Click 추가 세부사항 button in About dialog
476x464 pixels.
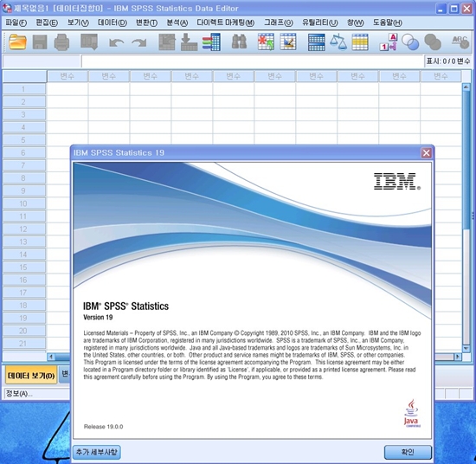97,452
